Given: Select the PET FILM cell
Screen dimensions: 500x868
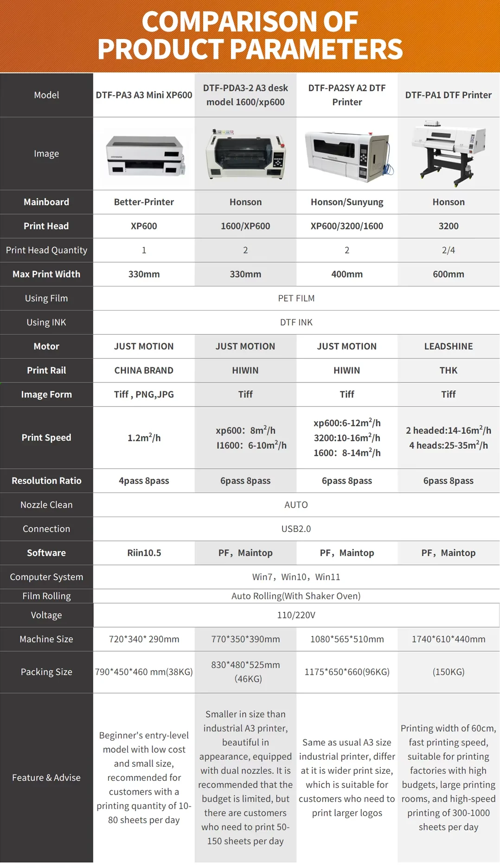Looking at the screenshot, I should click(296, 298).
